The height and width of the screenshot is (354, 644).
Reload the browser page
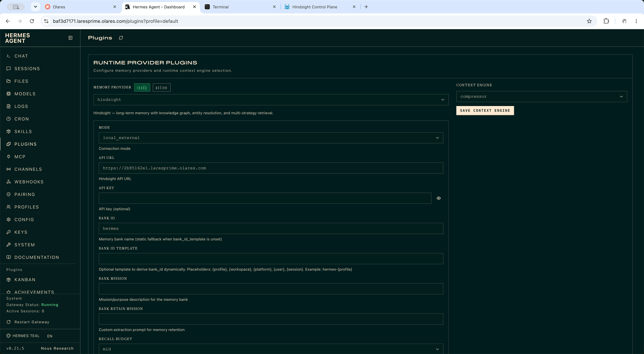[x=32, y=21]
